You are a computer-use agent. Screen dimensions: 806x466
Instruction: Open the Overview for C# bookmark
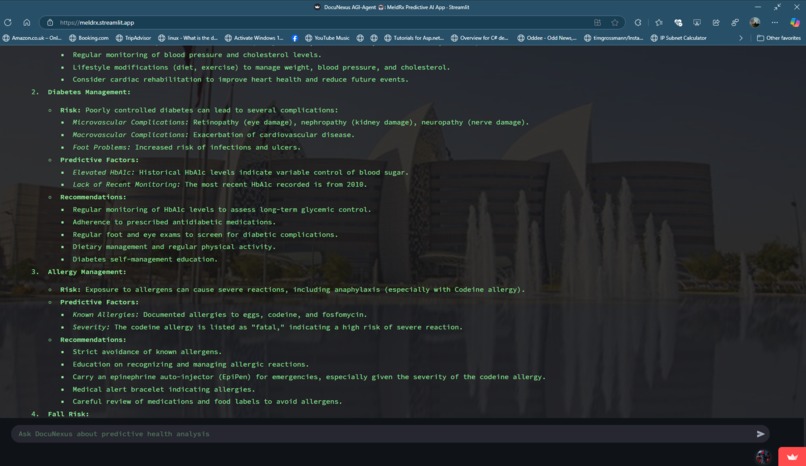click(480, 38)
